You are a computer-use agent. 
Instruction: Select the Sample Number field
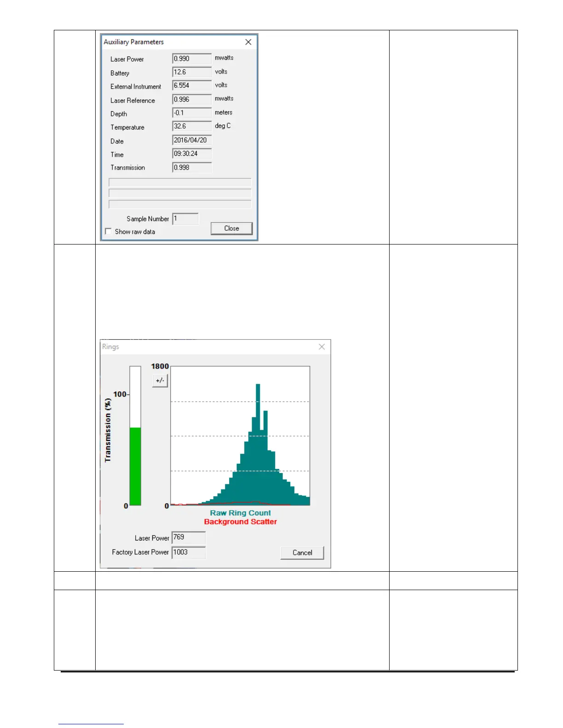(x=185, y=219)
